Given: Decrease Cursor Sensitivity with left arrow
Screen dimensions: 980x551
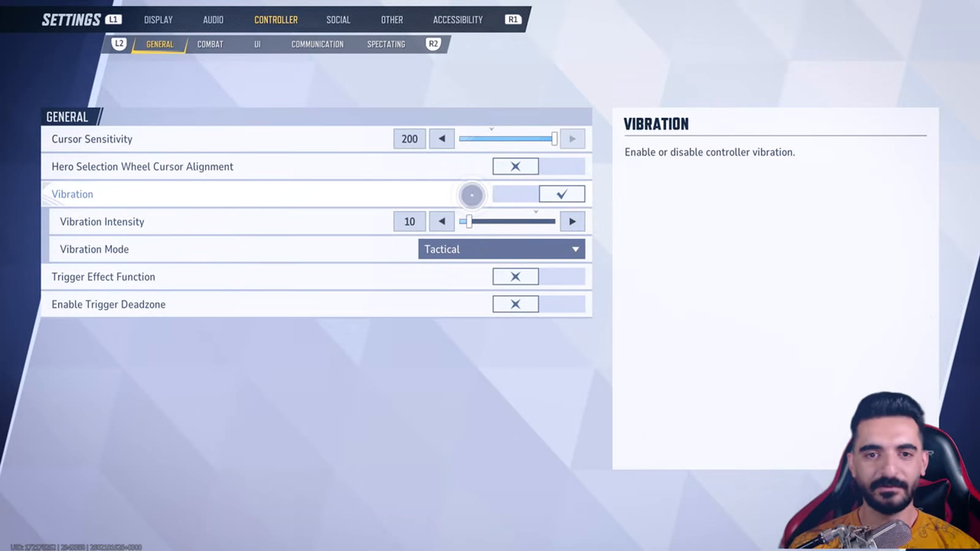Looking at the screenshot, I should (x=442, y=139).
